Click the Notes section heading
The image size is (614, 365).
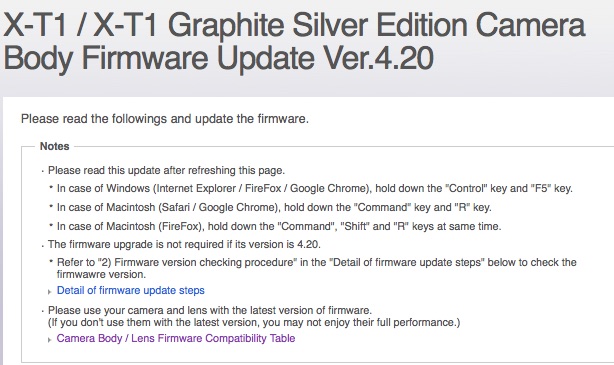pos(54,146)
